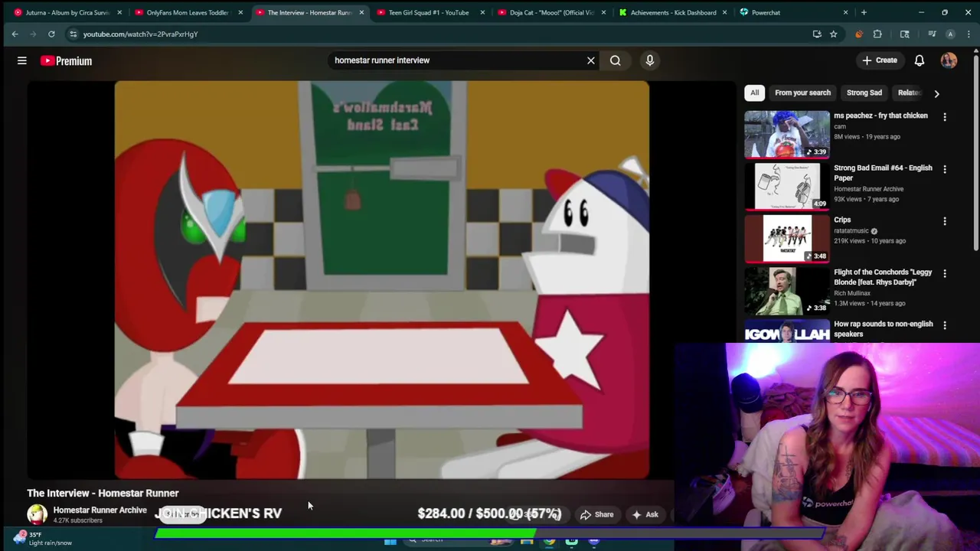
Task: Open more options for Crips video
Action: (945, 221)
